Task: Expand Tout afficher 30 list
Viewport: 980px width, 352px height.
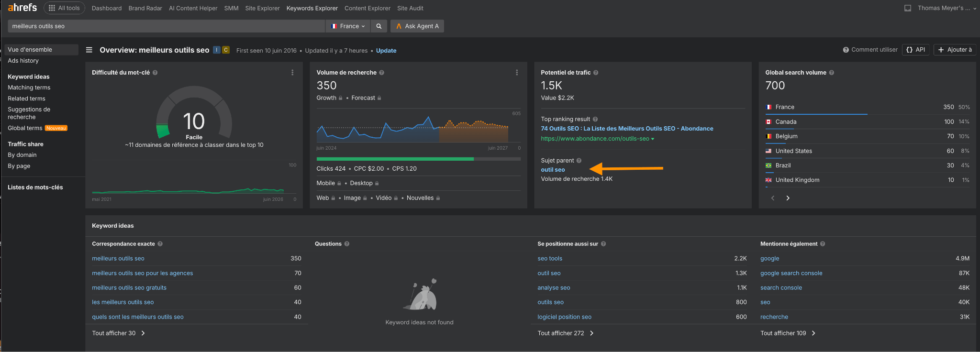Action: [x=118, y=333]
